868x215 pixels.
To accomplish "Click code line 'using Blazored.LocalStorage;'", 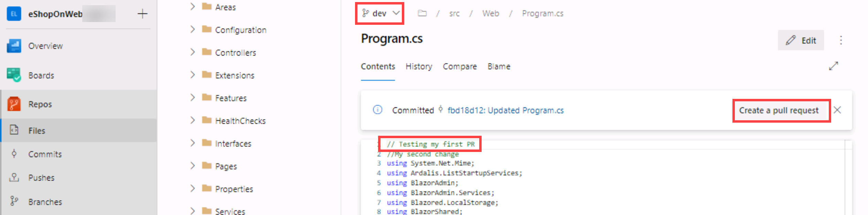I will point(442,203).
